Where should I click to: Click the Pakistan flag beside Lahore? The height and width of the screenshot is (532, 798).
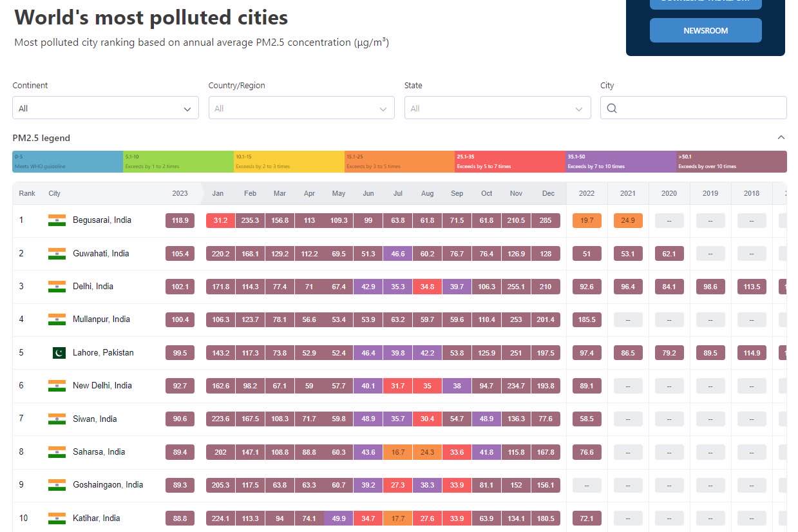pyautogui.click(x=59, y=353)
